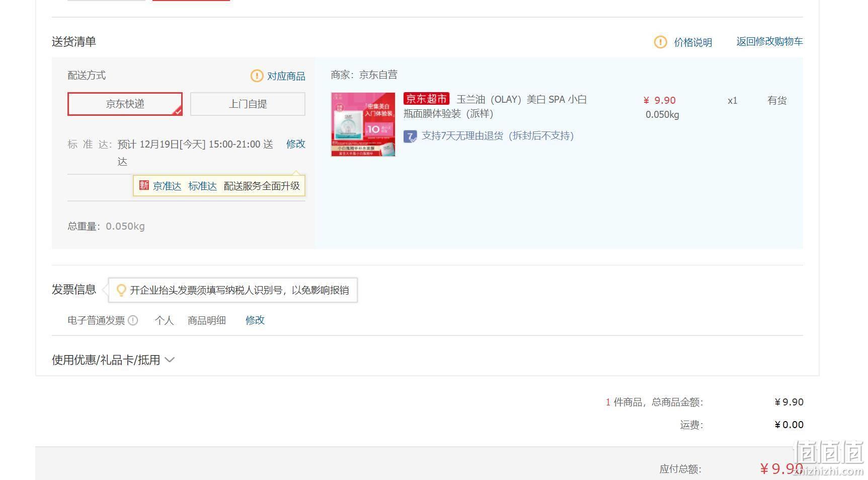868x480 pixels.
Task: Click the 运费 ¥0.00 value
Action: (x=789, y=425)
